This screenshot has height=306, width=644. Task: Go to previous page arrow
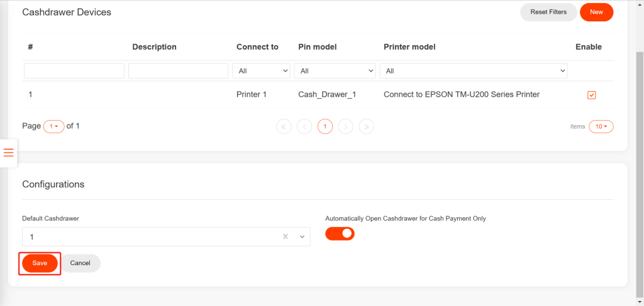(304, 126)
